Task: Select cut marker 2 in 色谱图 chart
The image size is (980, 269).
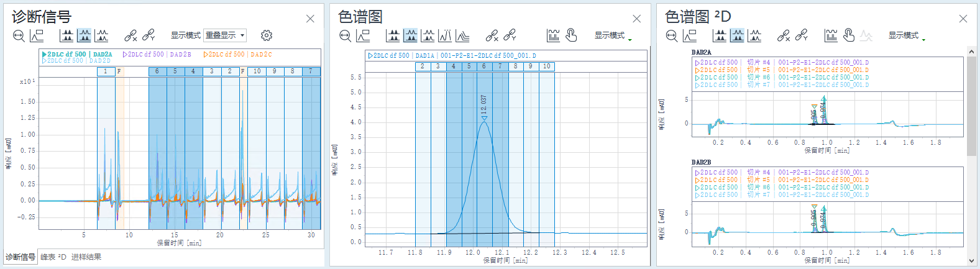Action: point(423,66)
